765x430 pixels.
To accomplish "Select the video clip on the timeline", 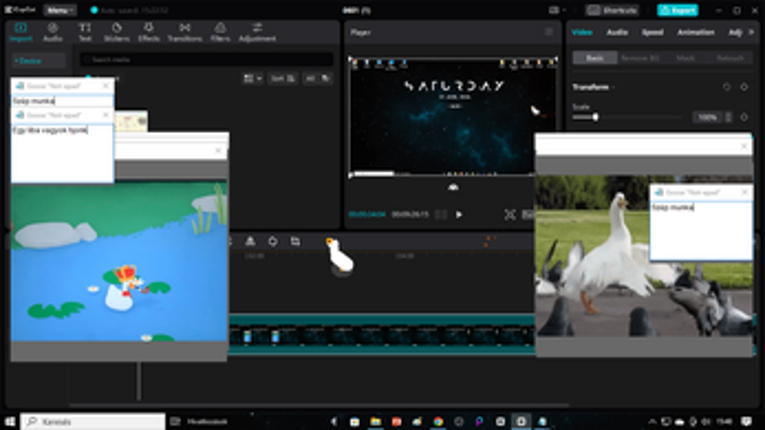I will point(382,335).
